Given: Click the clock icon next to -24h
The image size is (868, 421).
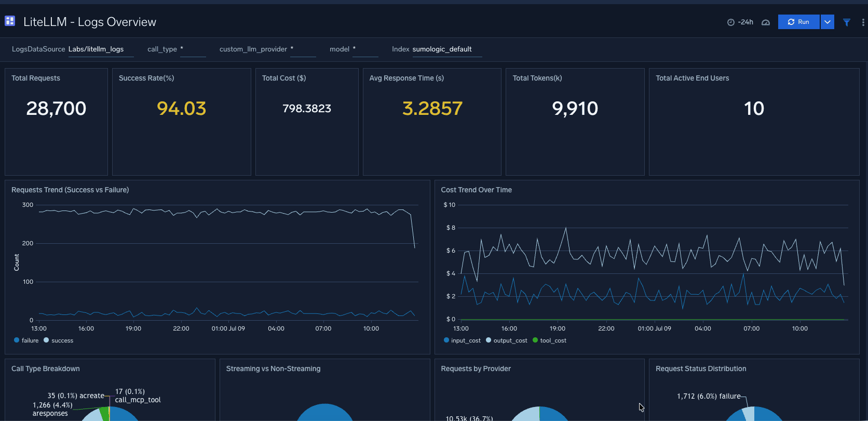Looking at the screenshot, I should click(x=731, y=22).
